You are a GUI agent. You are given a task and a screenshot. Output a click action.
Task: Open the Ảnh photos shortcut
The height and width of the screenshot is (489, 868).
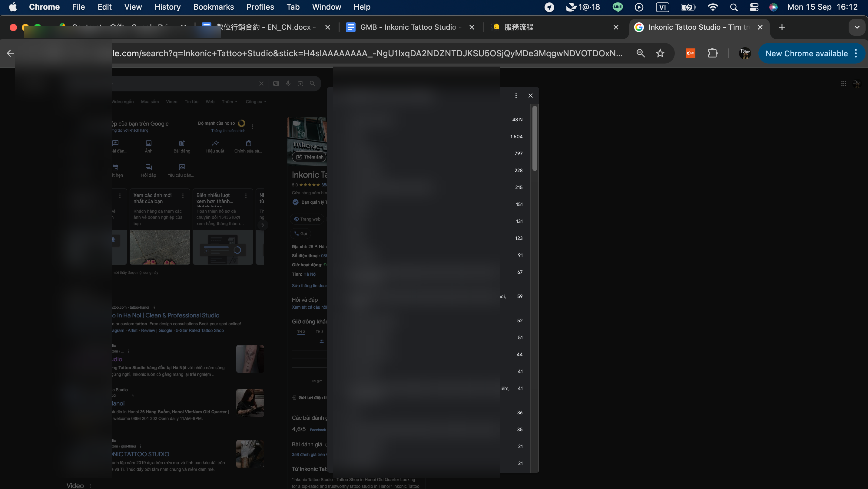point(149,146)
